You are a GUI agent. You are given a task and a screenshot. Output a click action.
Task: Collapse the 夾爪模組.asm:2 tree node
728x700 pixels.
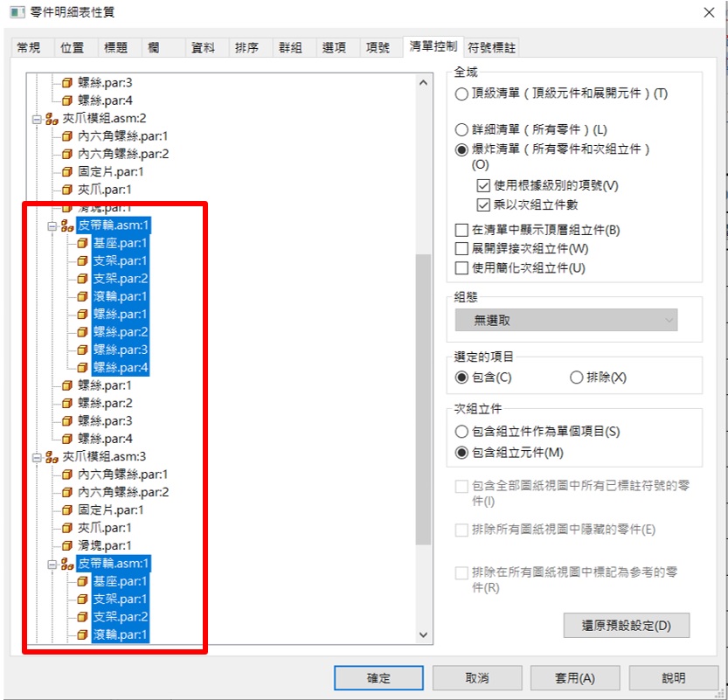(x=37, y=119)
